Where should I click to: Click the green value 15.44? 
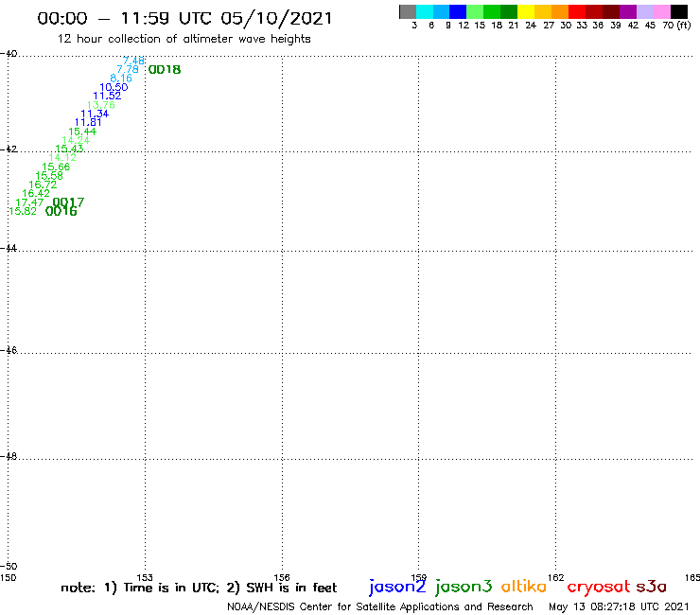coord(82,132)
